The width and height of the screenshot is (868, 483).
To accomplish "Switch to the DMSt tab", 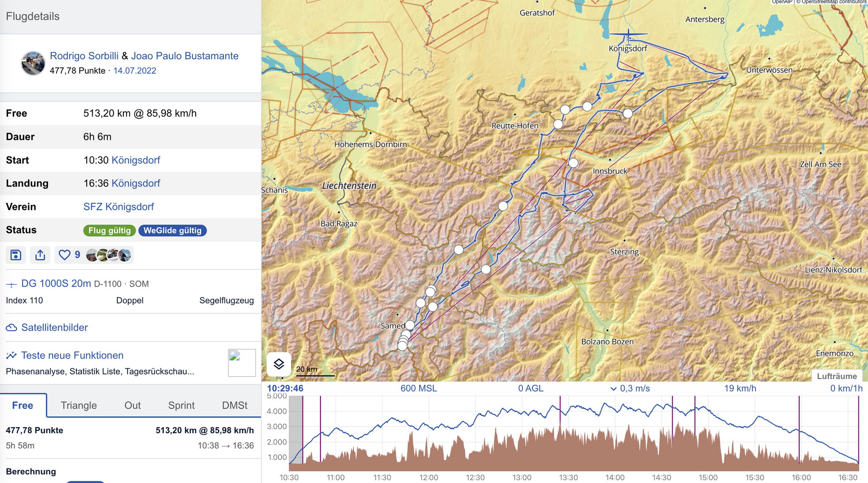I will click(x=235, y=405).
